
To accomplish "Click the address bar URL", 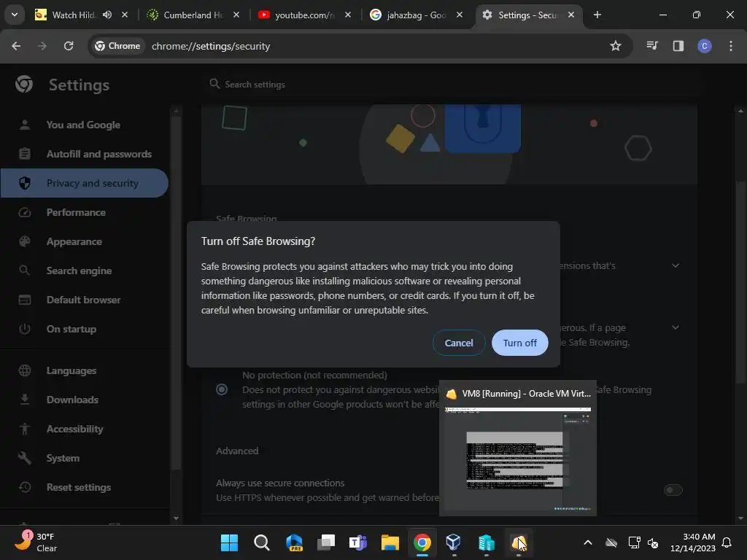I will (211, 46).
